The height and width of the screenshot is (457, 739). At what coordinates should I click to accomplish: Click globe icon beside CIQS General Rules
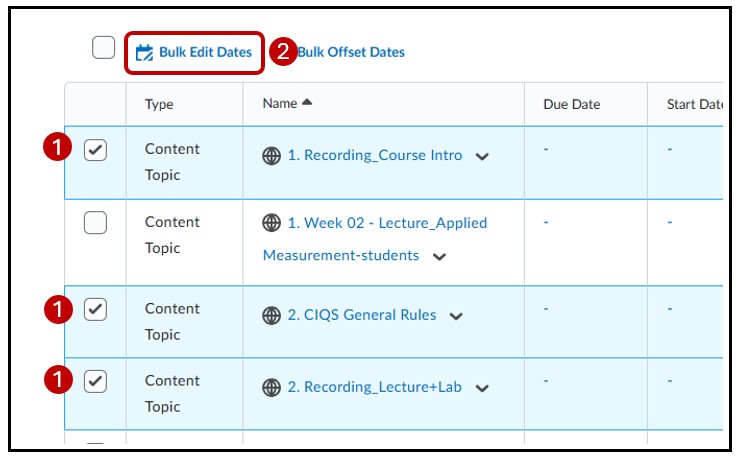point(271,316)
